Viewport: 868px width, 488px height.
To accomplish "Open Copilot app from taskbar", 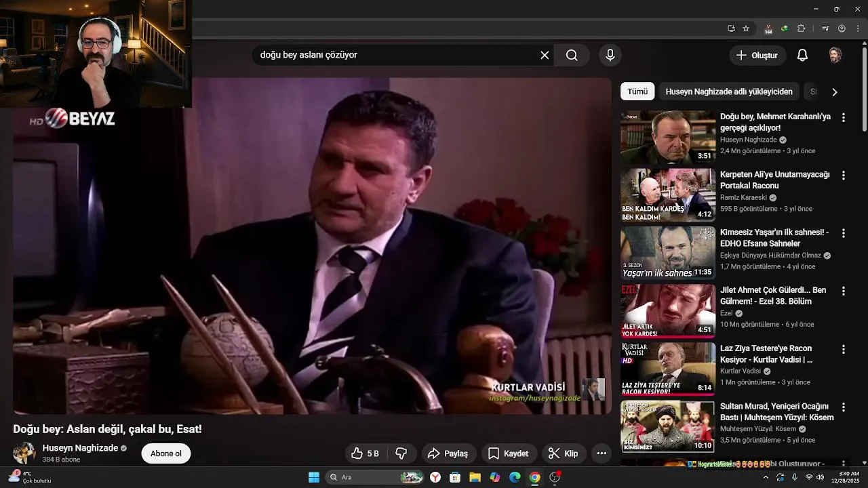I will tap(495, 477).
